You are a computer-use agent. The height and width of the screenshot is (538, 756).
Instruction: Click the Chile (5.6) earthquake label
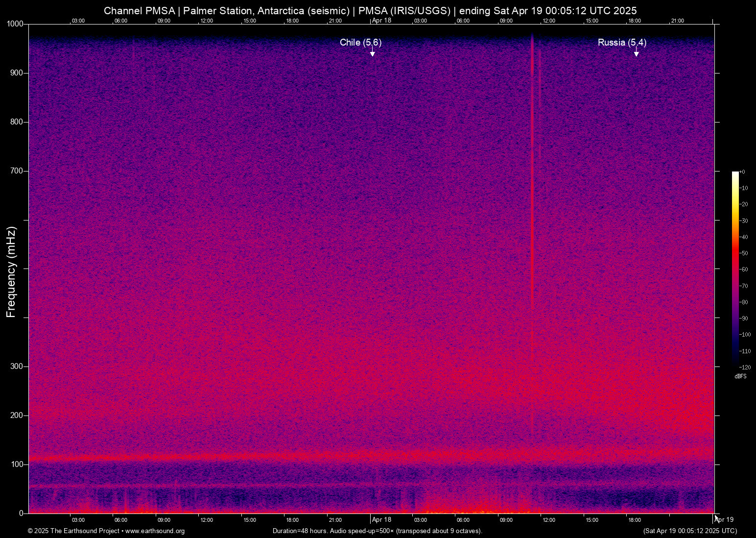tap(360, 43)
